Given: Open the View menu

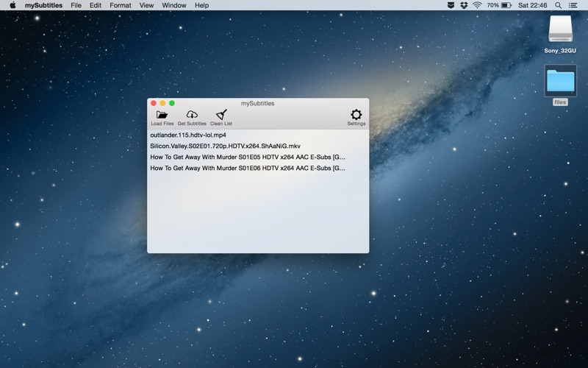Looking at the screenshot, I should pos(146,5).
